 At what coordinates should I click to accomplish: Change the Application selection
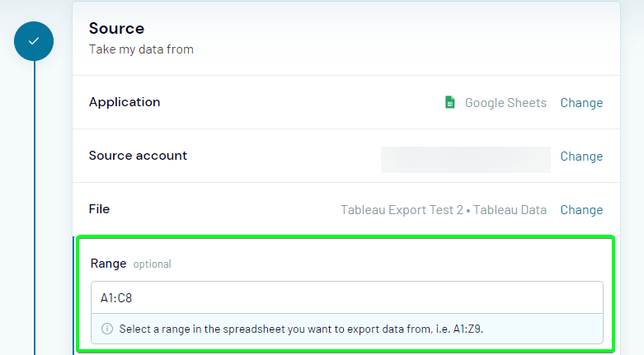[581, 103]
